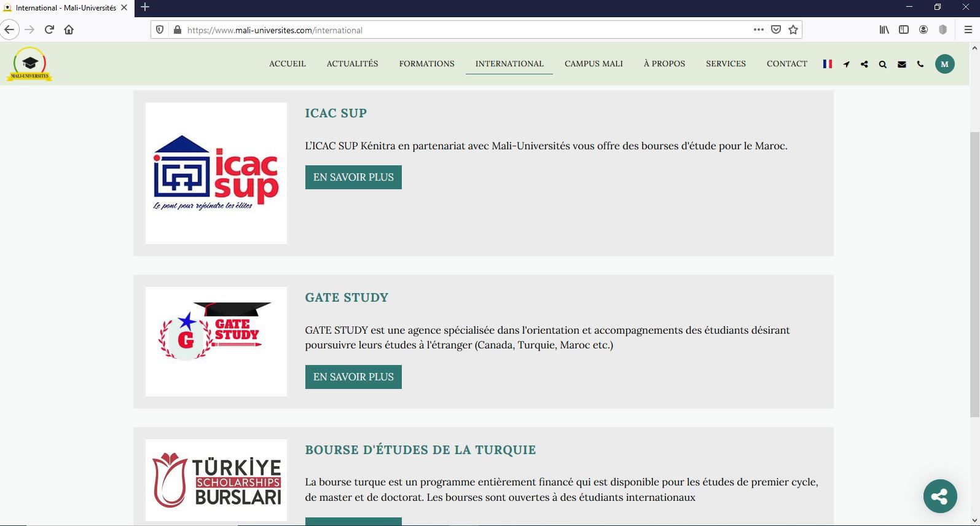Click the ICAC SUP logo image

(x=216, y=173)
